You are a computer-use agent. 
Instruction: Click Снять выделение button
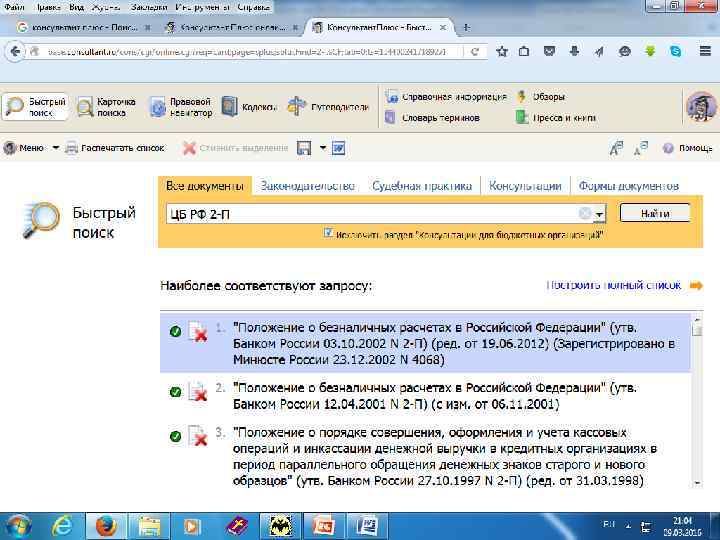point(236,148)
